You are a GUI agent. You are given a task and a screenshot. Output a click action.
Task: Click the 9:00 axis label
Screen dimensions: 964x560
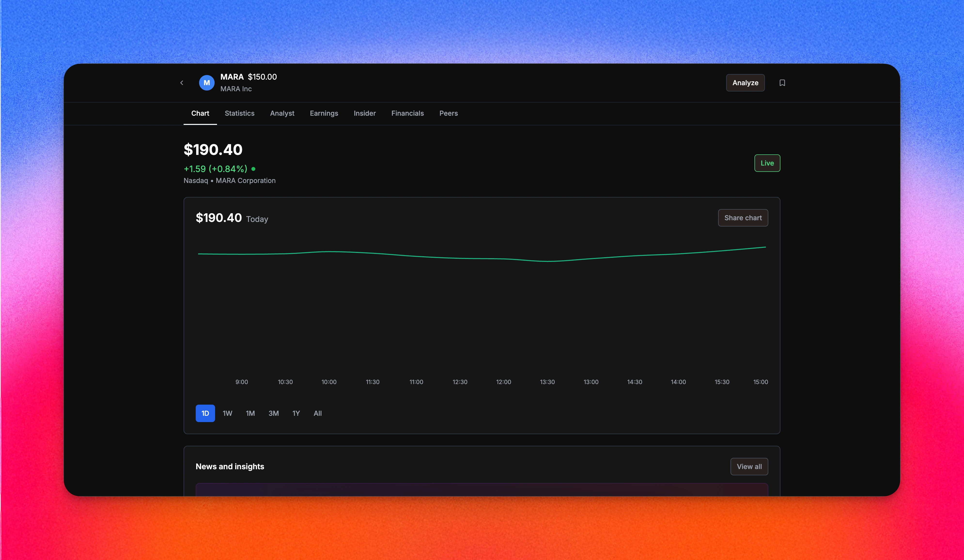tap(241, 382)
